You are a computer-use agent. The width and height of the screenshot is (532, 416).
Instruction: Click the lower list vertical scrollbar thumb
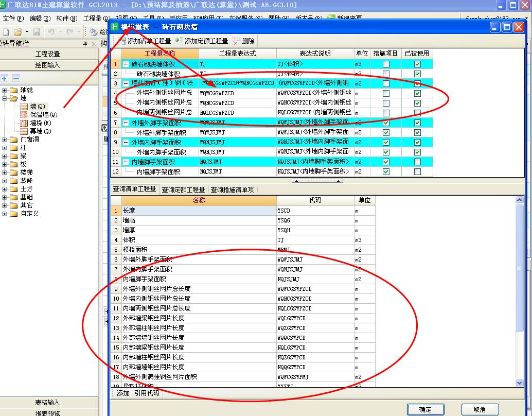tap(519, 268)
